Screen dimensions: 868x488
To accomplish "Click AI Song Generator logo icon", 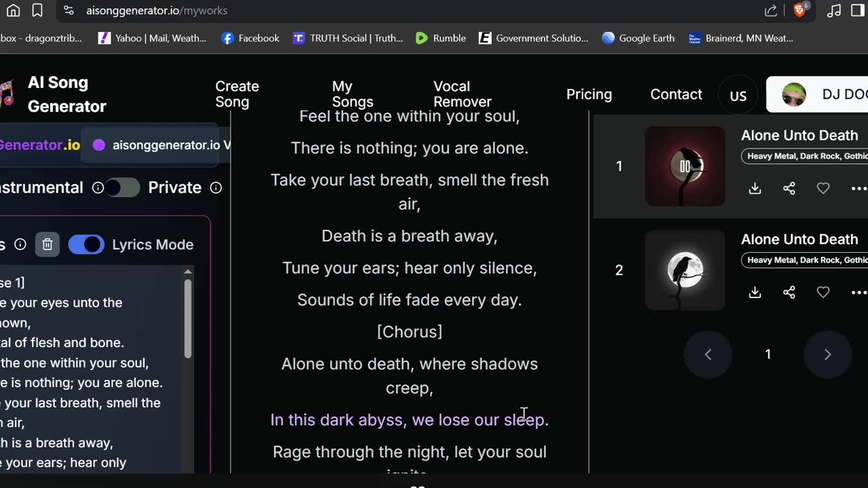I will (x=7, y=94).
